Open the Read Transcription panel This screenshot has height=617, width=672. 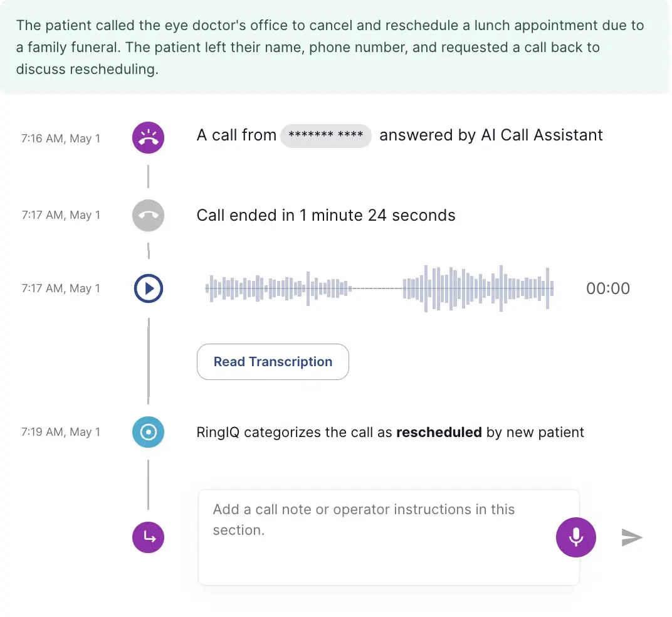(x=273, y=362)
